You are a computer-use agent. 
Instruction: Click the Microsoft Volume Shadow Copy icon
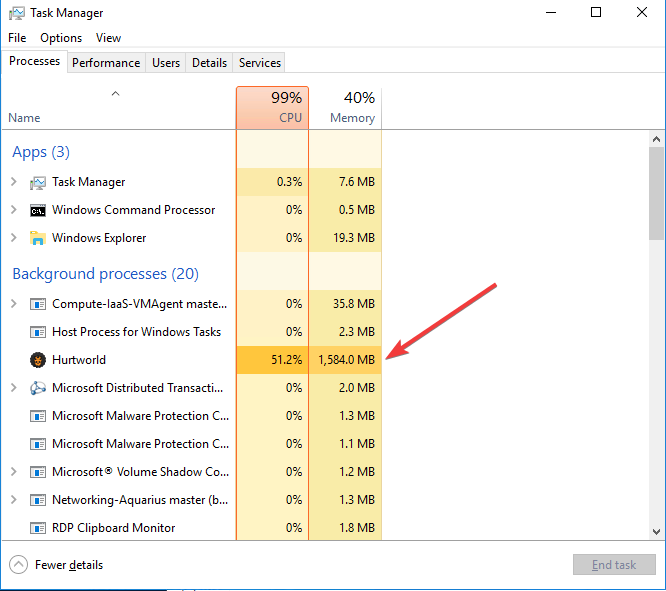(37, 472)
